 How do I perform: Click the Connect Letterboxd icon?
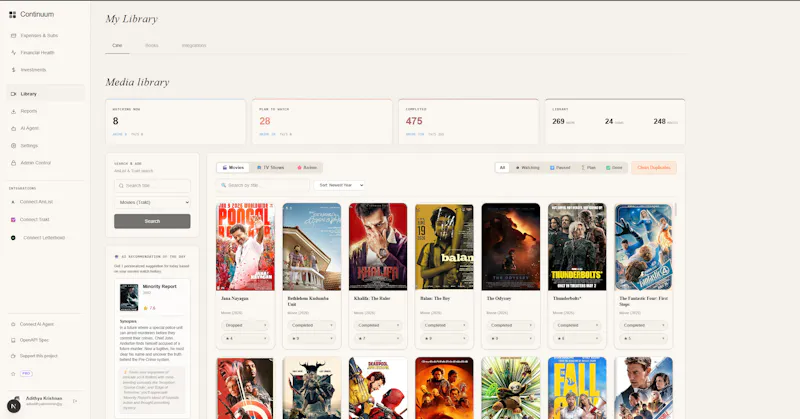click(x=13, y=238)
